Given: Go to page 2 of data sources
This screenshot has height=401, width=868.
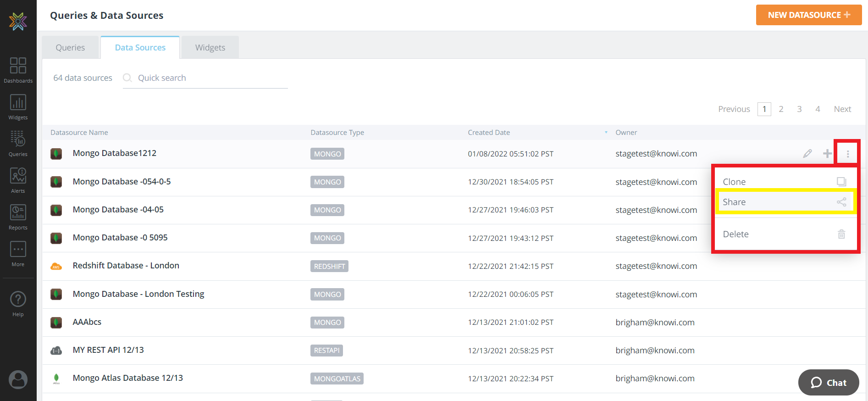Looking at the screenshot, I should 781,109.
